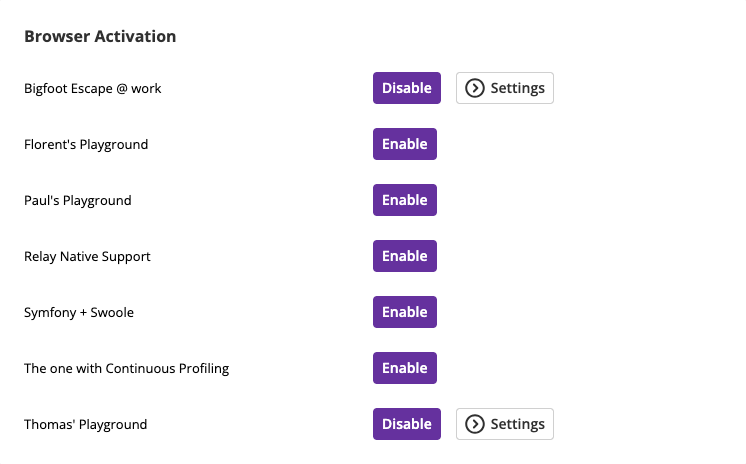Select the Paul's Playground label
Screen dimensions: 746x464
point(78,201)
